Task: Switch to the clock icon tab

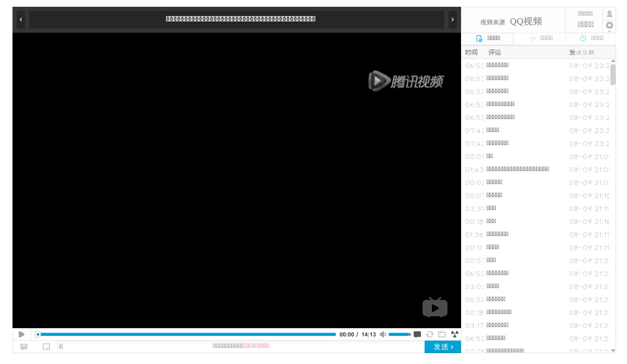Action: click(x=591, y=38)
